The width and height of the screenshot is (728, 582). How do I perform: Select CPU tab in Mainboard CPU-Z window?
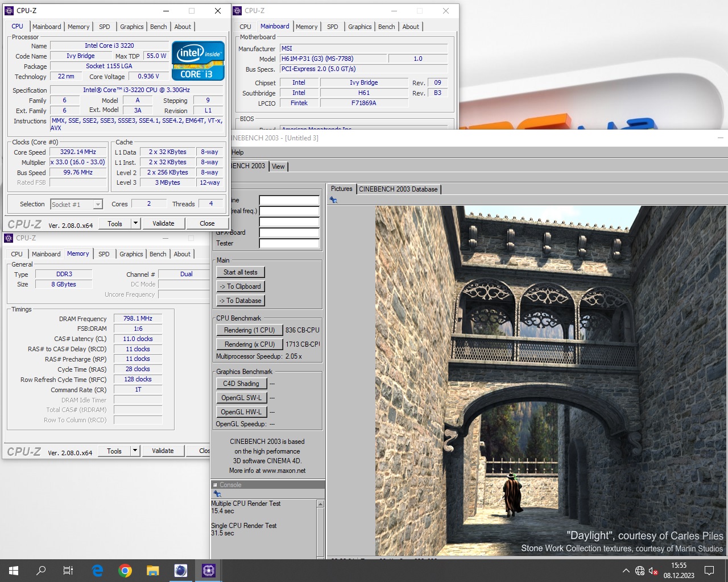(x=246, y=27)
